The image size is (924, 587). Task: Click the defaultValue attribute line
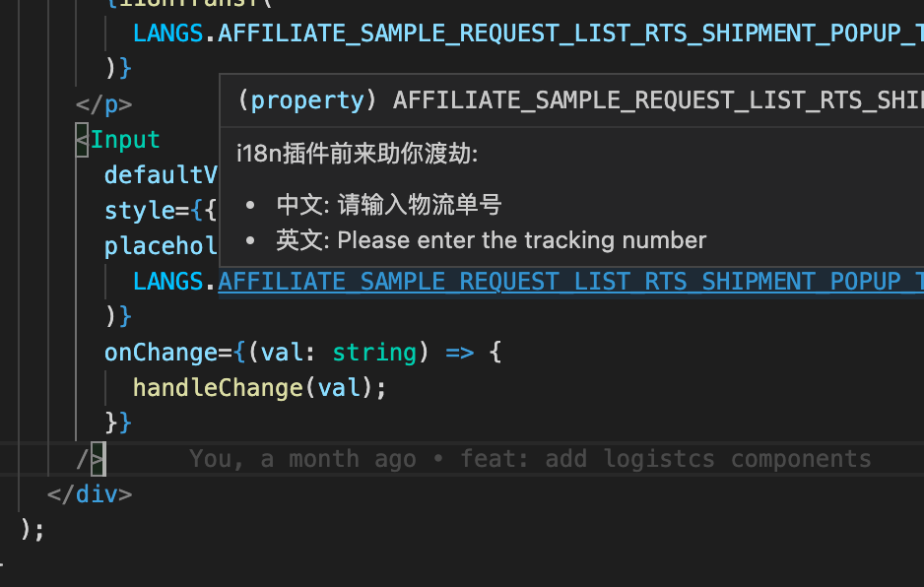(161, 175)
